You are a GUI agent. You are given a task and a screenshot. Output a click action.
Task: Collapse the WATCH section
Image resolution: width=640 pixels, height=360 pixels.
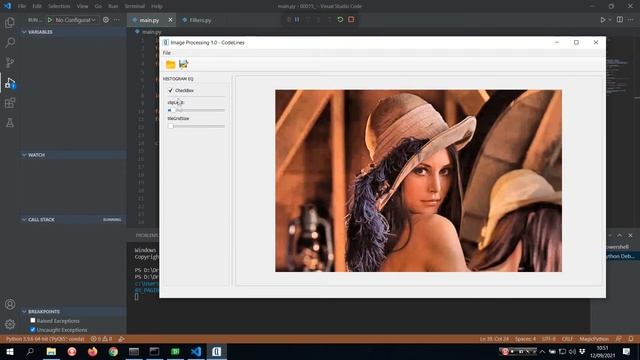[73, 155]
